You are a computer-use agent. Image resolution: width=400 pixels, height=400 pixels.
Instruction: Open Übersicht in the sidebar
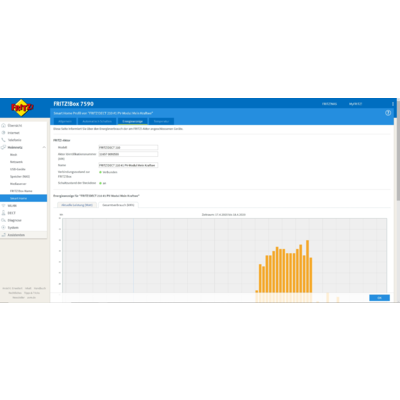pos(15,126)
